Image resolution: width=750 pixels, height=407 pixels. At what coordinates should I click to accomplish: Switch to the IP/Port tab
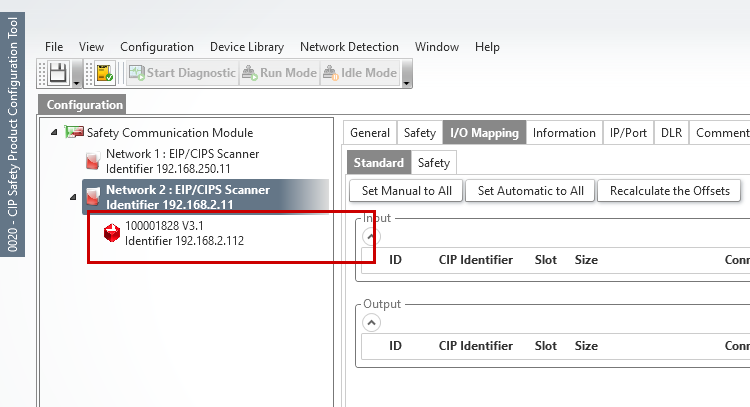628,132
